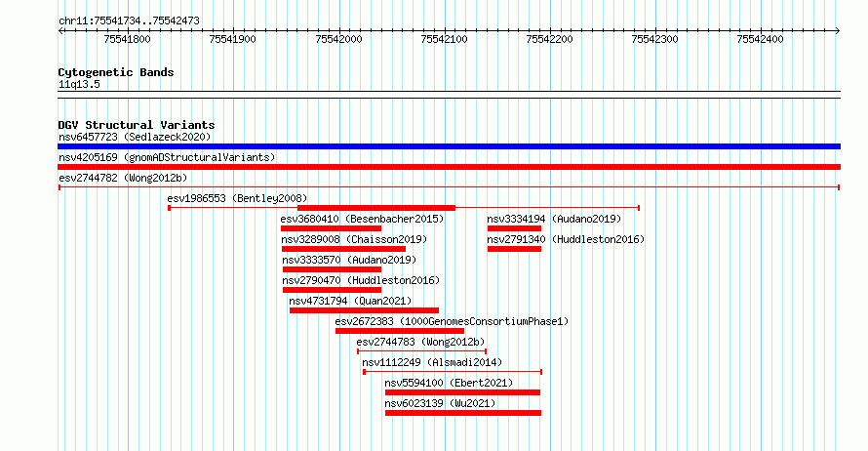The width and height of the screenshot is (868, 451).
Task: Open the nsv1112249 (Alsmadi2014) label
Action: tap(432, 362)
